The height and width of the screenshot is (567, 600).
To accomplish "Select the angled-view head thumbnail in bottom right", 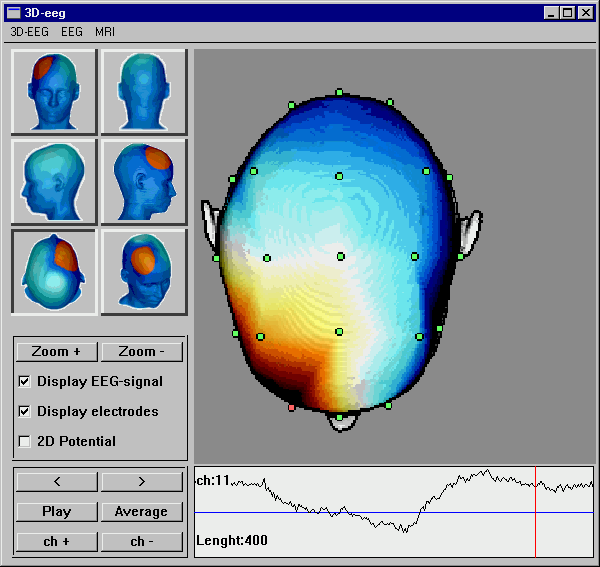I will [x=143, y=272].
